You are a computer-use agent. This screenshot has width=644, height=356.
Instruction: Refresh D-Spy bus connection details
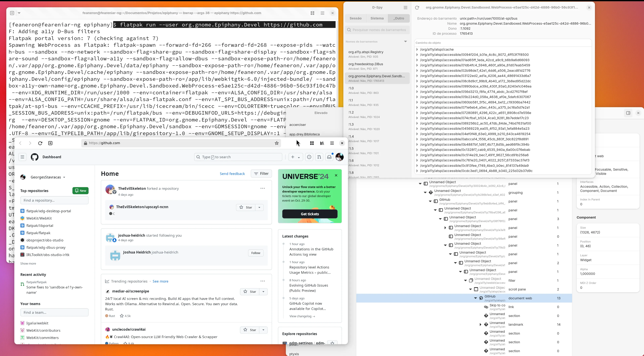click(417, 8)
